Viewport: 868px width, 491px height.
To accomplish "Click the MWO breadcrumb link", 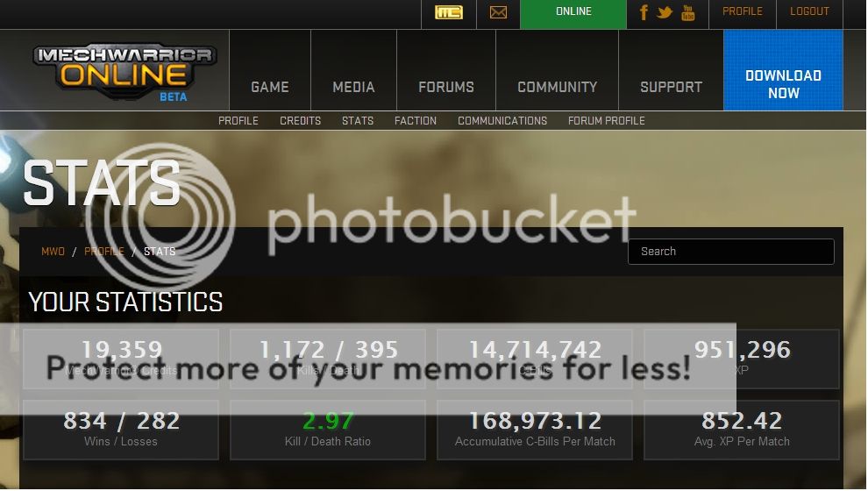I will [x=53, y=252].
